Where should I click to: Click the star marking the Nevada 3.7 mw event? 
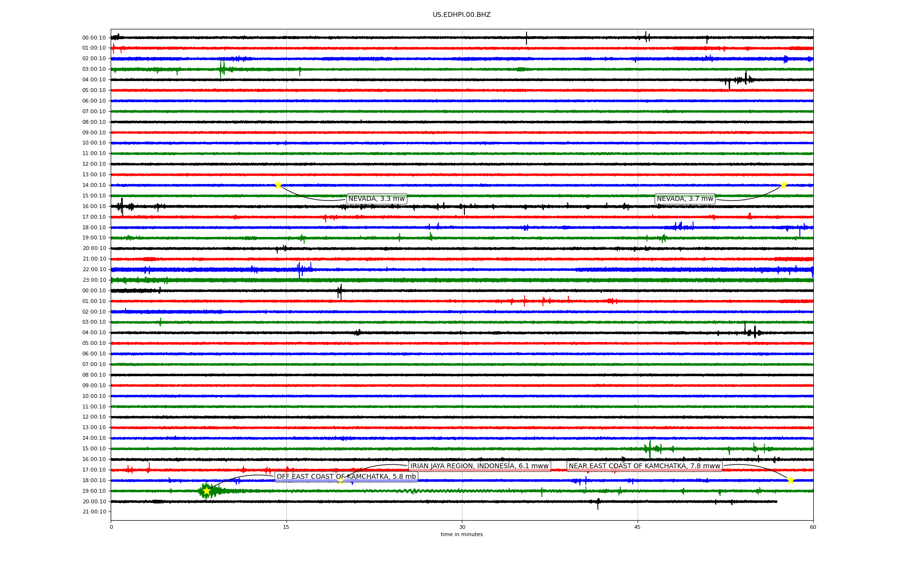(x=783, y=185)
